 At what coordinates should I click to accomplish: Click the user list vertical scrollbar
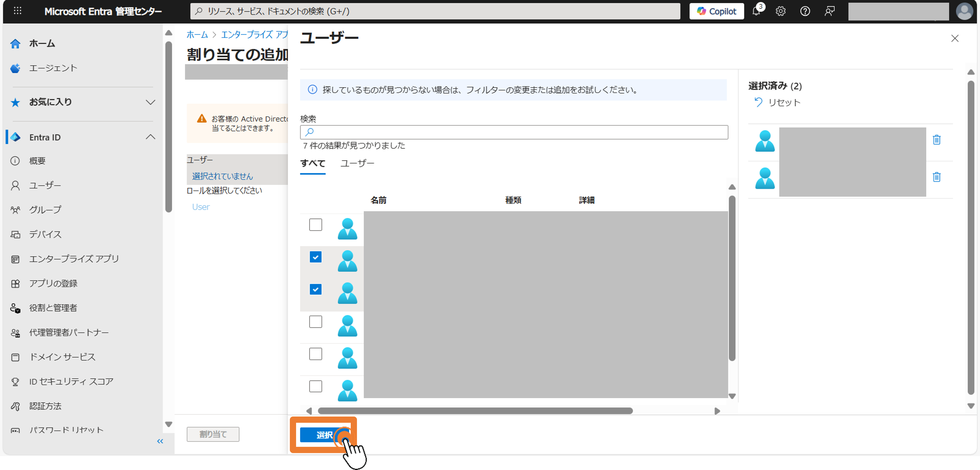coord(732,278)
